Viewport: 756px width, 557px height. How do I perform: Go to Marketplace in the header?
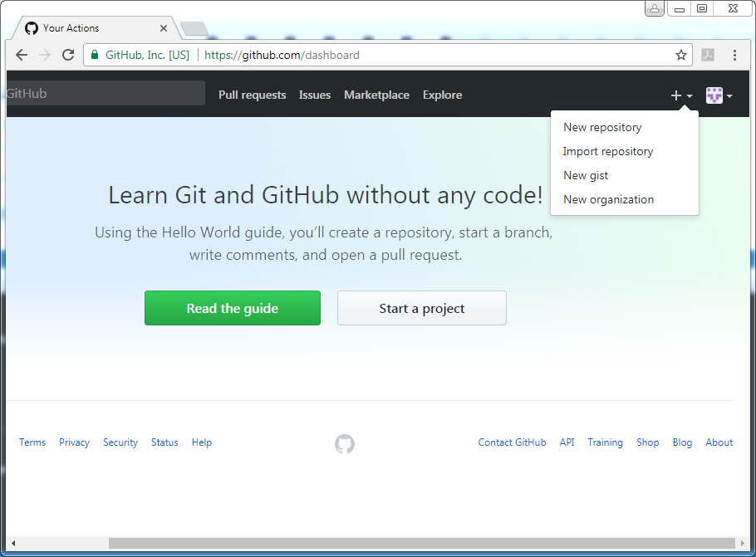[x=376, y=95]
